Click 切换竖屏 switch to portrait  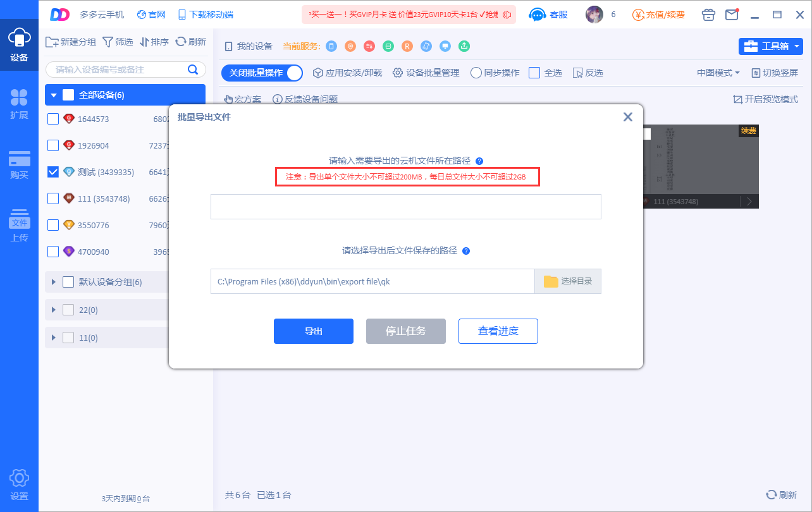(x=775, y=73)
